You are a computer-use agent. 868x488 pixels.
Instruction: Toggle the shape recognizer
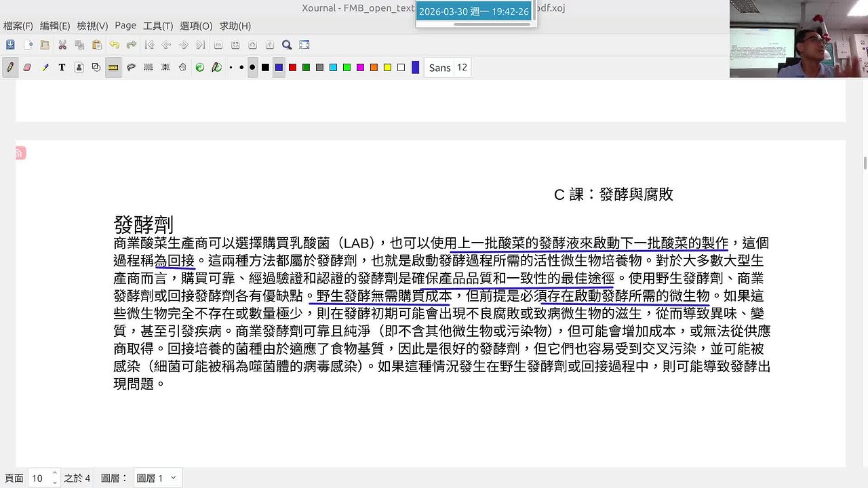[96, 67]
